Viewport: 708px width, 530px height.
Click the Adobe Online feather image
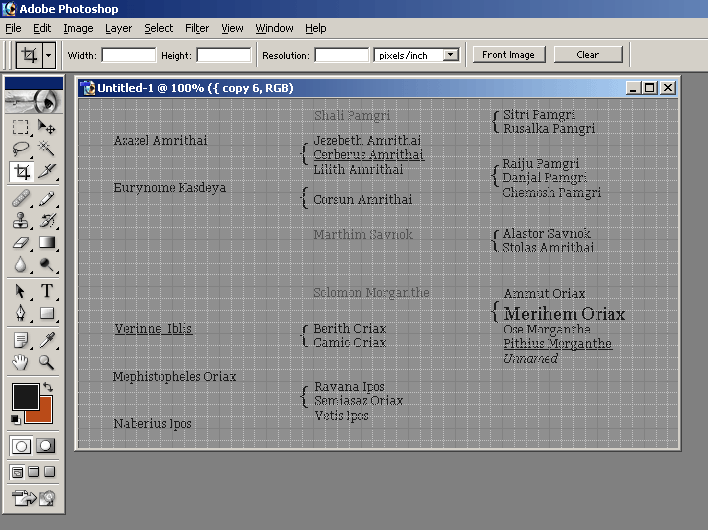coord(34,101)
